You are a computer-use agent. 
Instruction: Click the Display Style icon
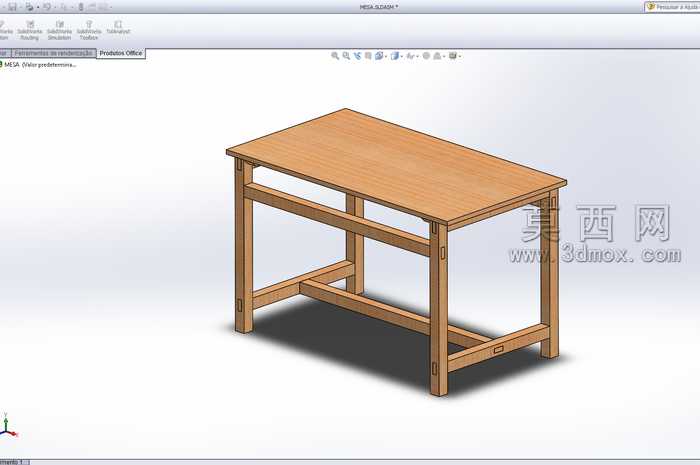(x=395, y=56)
